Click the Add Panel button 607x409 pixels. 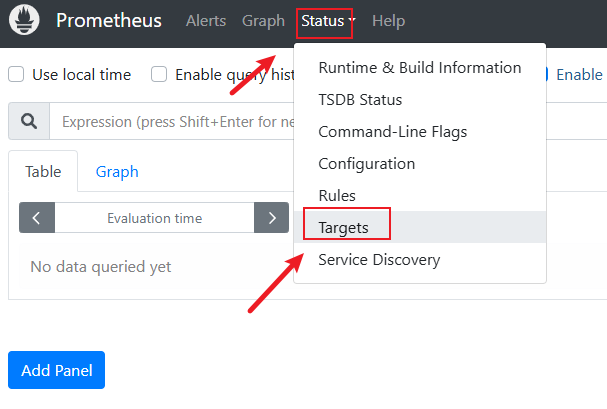(57, 370)
